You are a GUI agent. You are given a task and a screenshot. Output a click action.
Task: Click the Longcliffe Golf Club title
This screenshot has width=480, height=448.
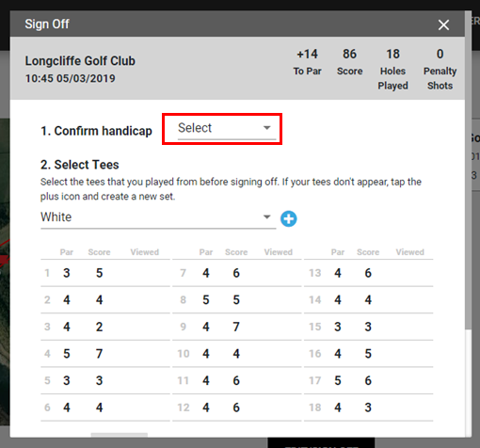click(80, 61)
